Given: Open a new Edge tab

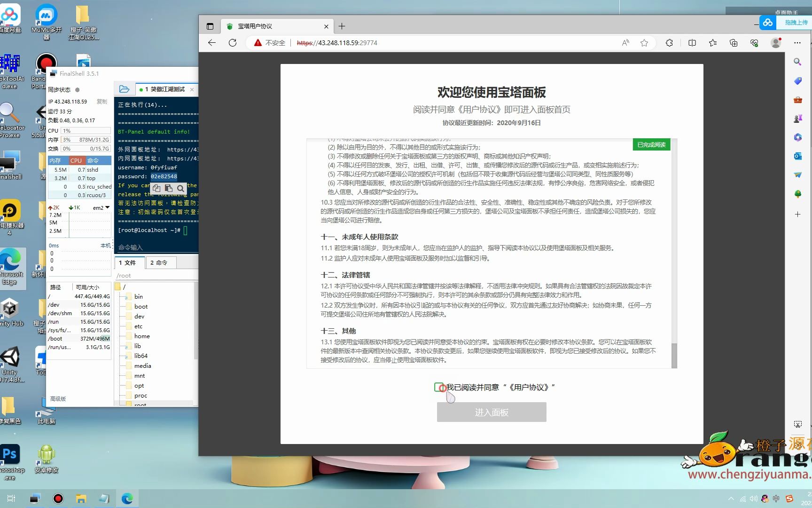Looking at the screenshot, I should pyautogui.click(x=342, y=26).
